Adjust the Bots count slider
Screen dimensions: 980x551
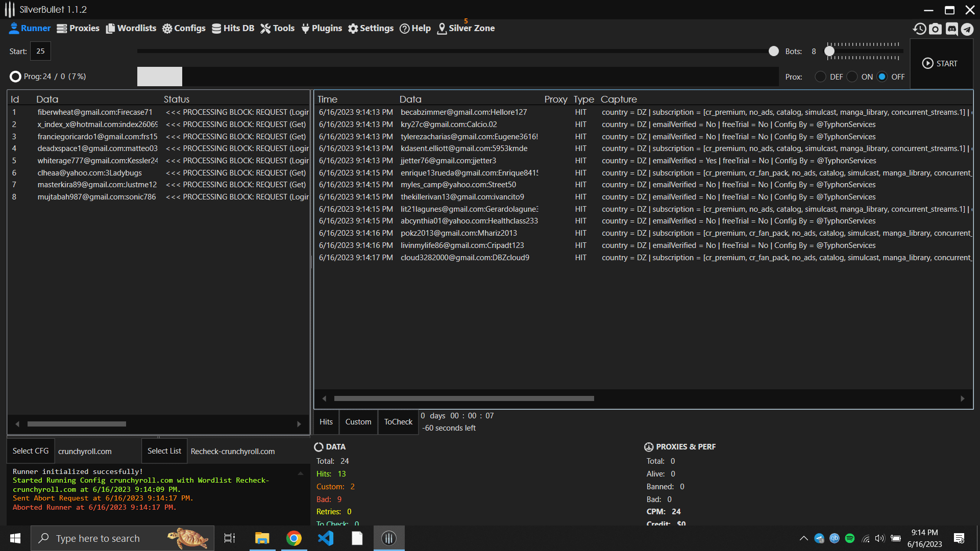click(830, 52)
